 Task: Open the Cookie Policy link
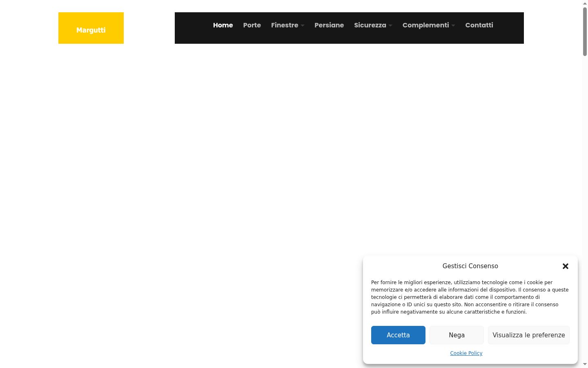click(466, 353)
